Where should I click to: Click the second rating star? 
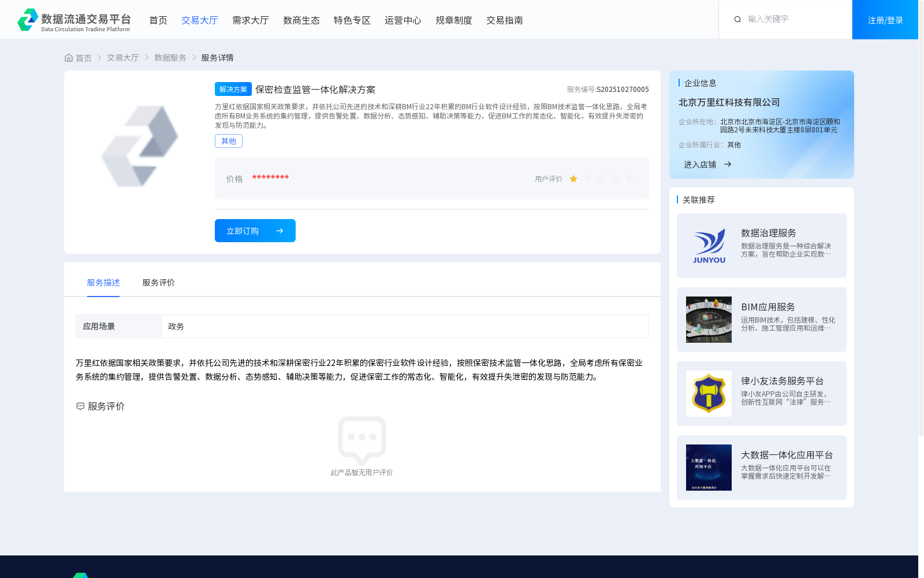(x=587, y=179)
